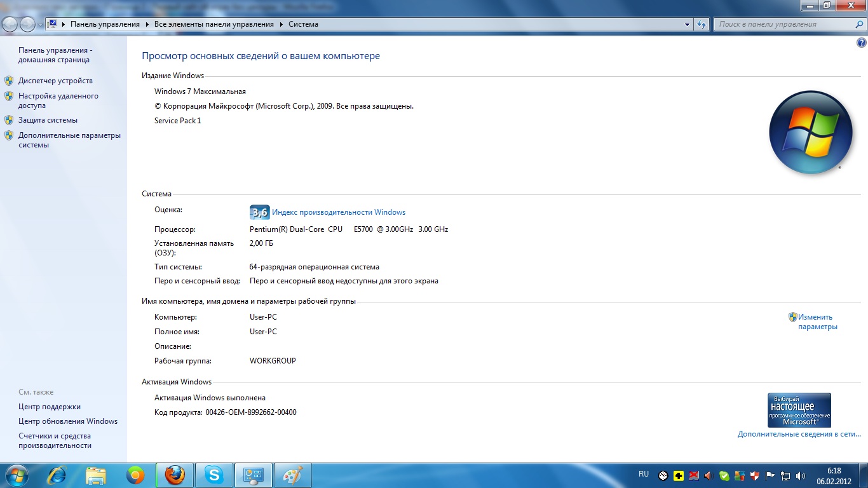This screenshot has height=488, width=868.
Task: Click the help question mark icon
Action: (862, 43)
